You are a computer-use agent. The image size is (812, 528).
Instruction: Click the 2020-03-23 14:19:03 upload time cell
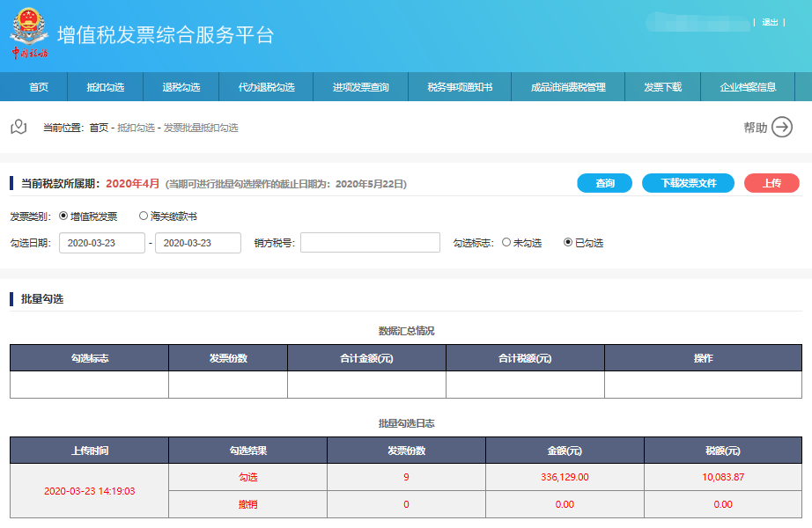89,491
